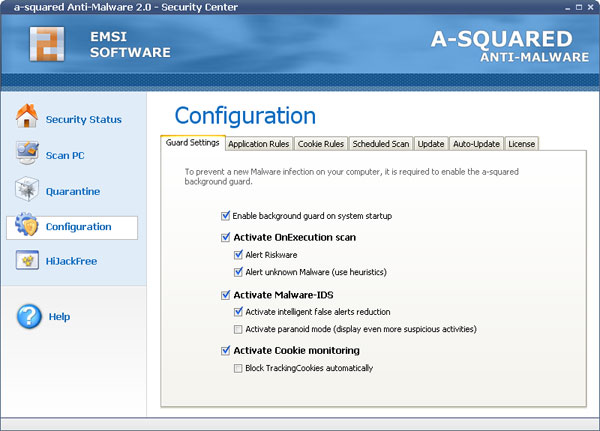Click the blue Help question mark icon
This screenshot has width=600, height=431.
[29, 317]
